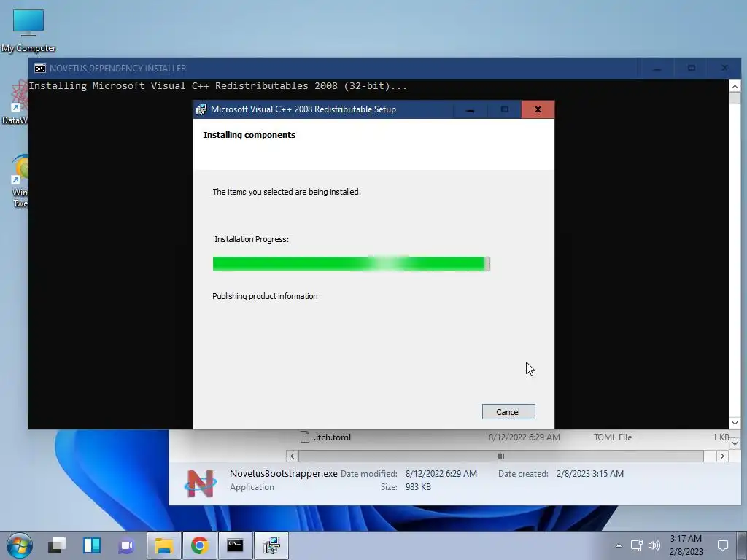Click the Size value 983 KB

418,486
